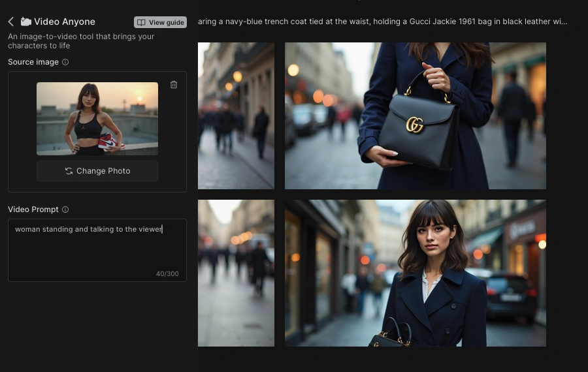Click the Video Prompt label
This screenshot has height=372, width=588.
[33, 209]
